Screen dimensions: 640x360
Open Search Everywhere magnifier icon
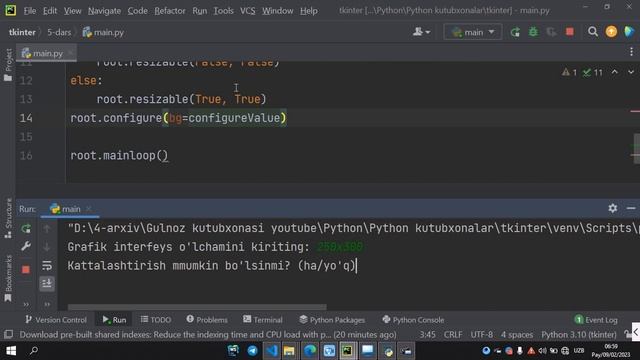tap(593, 32)
